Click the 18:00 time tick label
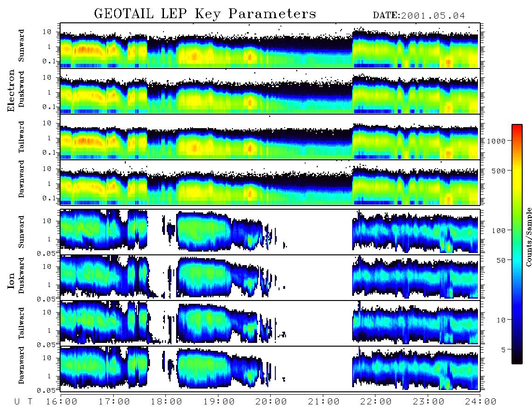The width and height of the screenshot is (532, 410). point(166,402)
